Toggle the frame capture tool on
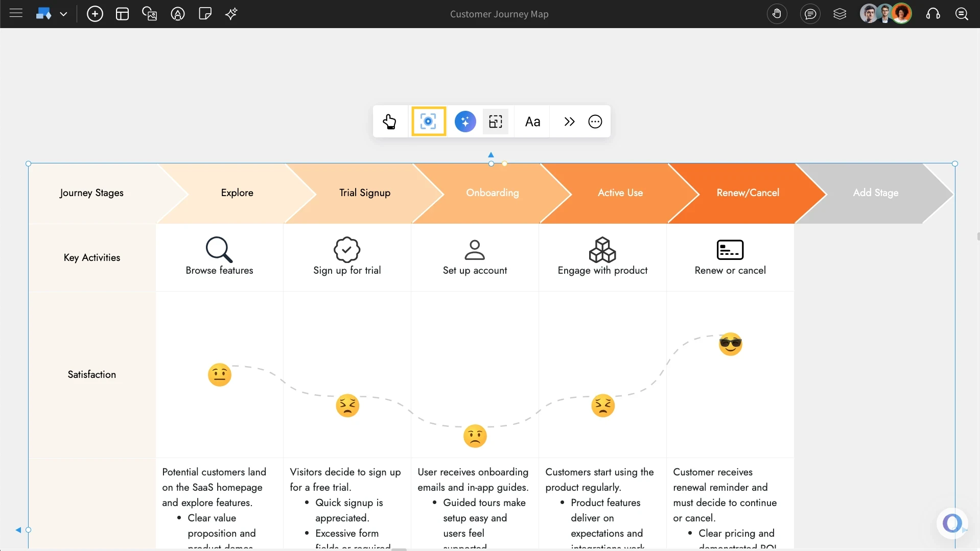This screenshot has height=551, width=980. click(429, 122)
